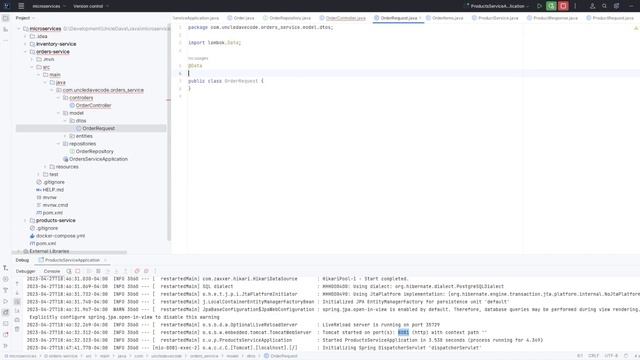Click the Search Everywhere magnifier icon
The height and width of the screenshot is (360, 640).
pyautogui.click(x=604, y=6)
